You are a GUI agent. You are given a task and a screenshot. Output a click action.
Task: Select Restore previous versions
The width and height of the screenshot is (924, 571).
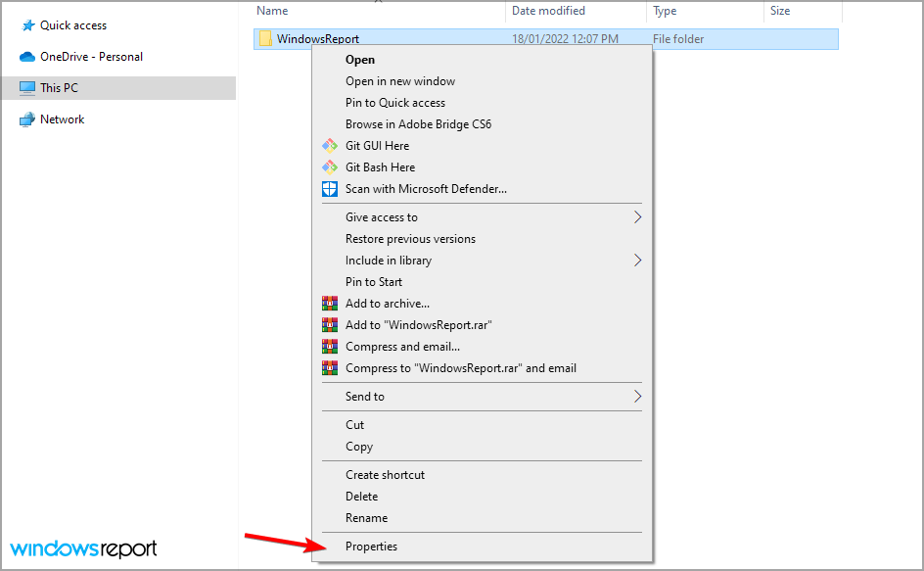pos(410,239)
